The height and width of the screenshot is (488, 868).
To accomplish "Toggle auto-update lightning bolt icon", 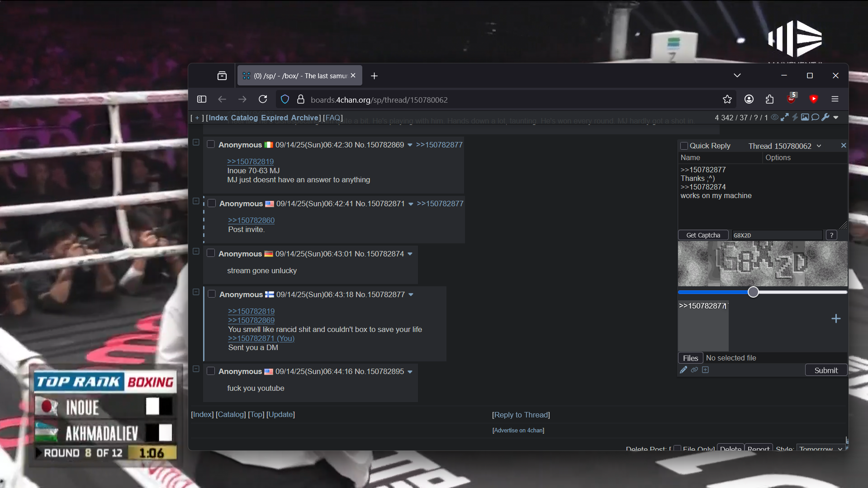I will [795, 118].
